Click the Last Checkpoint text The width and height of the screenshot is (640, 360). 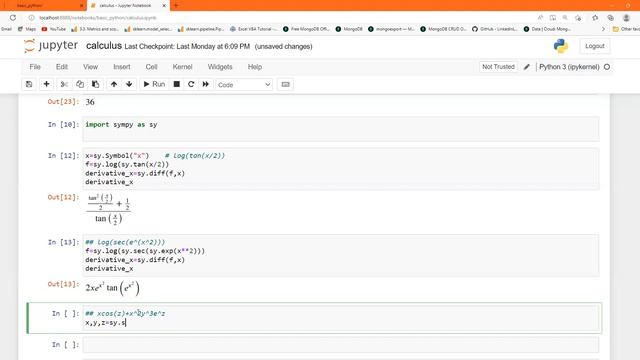click(x=187, y=47)
